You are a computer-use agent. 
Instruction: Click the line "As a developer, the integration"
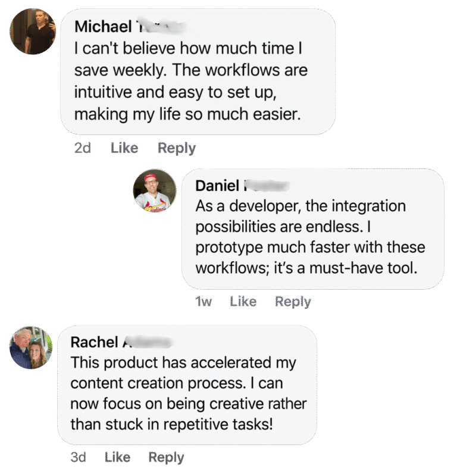click(301, 206)
